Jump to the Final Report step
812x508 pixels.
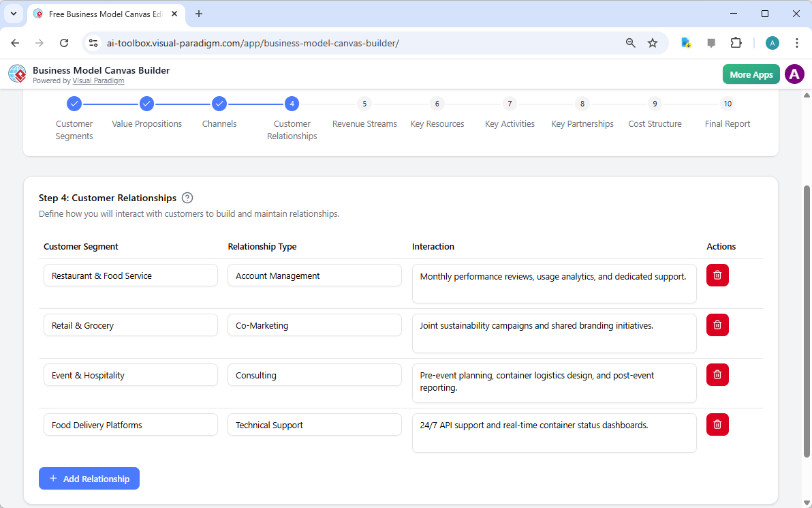pyautogui.click(x=728, y=104)
